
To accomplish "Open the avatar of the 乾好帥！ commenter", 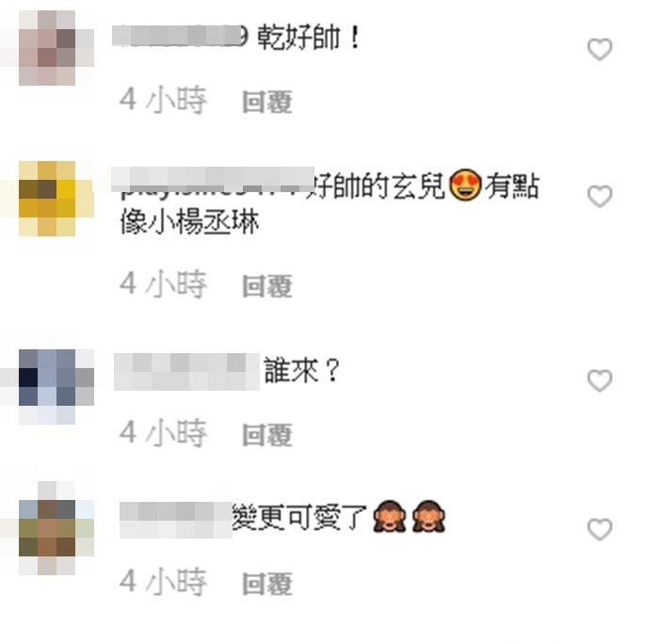I will coord(47,48).
